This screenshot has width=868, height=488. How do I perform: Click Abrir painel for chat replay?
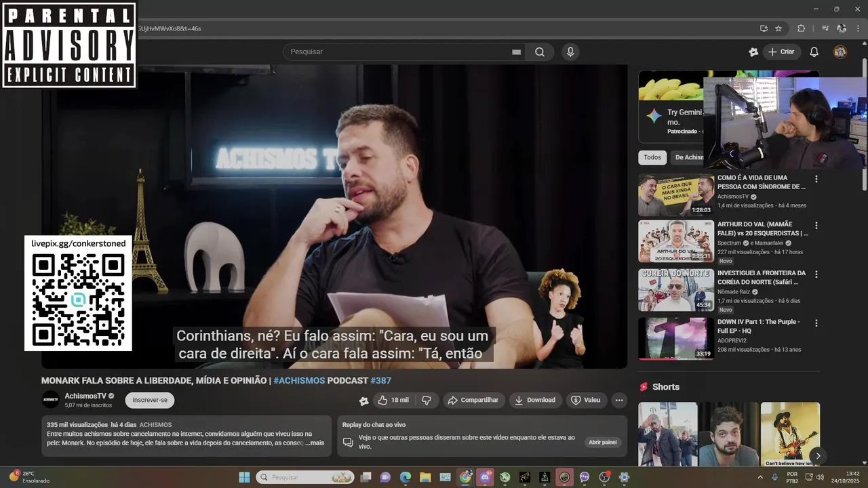[x=603, y=442]
